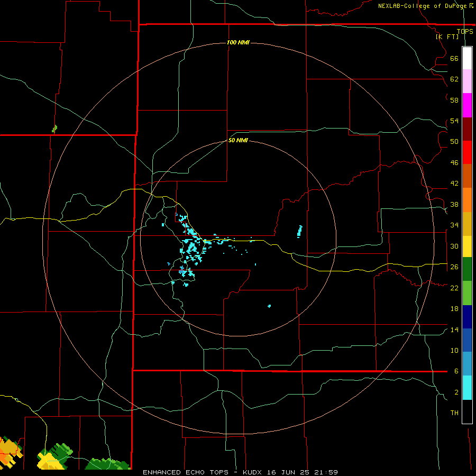The image size is (476, 476).
Task: Click the 42 legend value
Action: point(454,184)
